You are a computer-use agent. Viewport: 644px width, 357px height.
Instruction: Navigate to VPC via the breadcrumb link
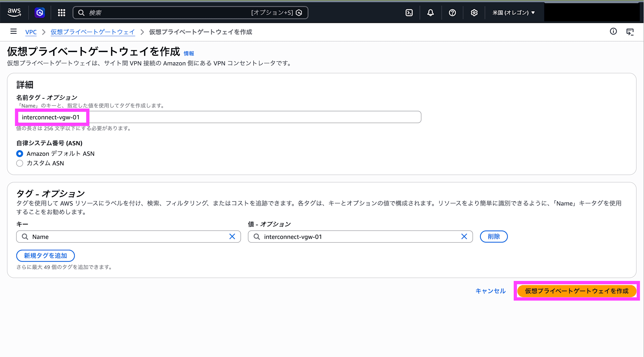click(x=31, y=32)
